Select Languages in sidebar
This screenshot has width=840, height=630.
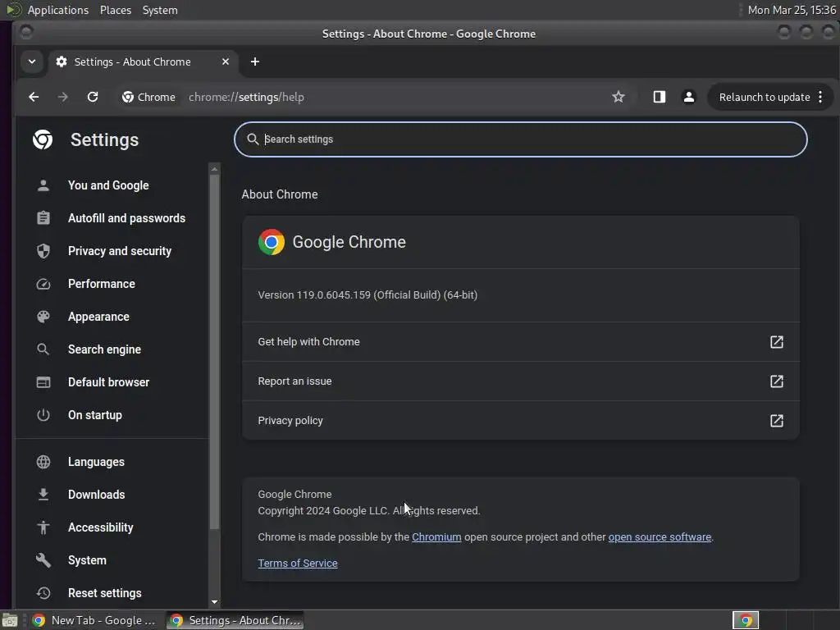point(96,462)
